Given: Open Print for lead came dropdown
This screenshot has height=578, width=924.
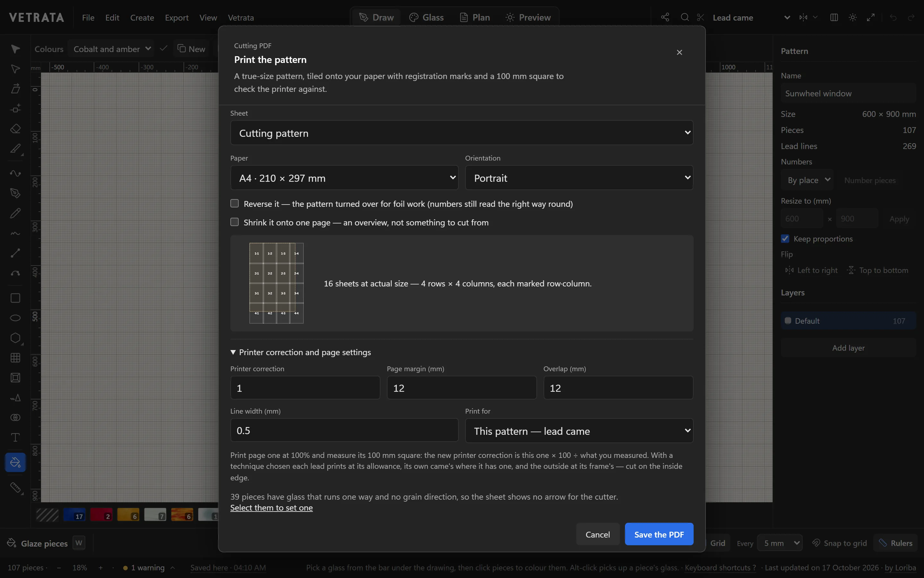Looking at the screenshot, I should coord(579,431).
